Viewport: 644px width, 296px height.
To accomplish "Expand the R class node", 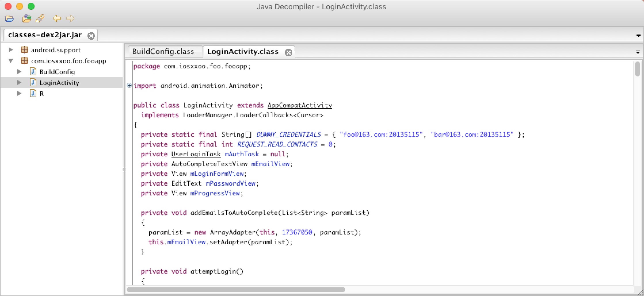I will tap(19, 93).
